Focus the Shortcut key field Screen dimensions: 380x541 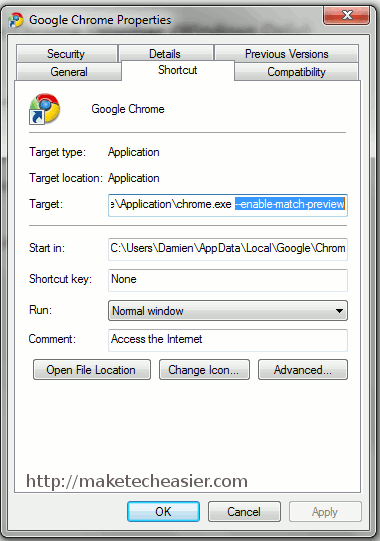[x=228, y=280]
